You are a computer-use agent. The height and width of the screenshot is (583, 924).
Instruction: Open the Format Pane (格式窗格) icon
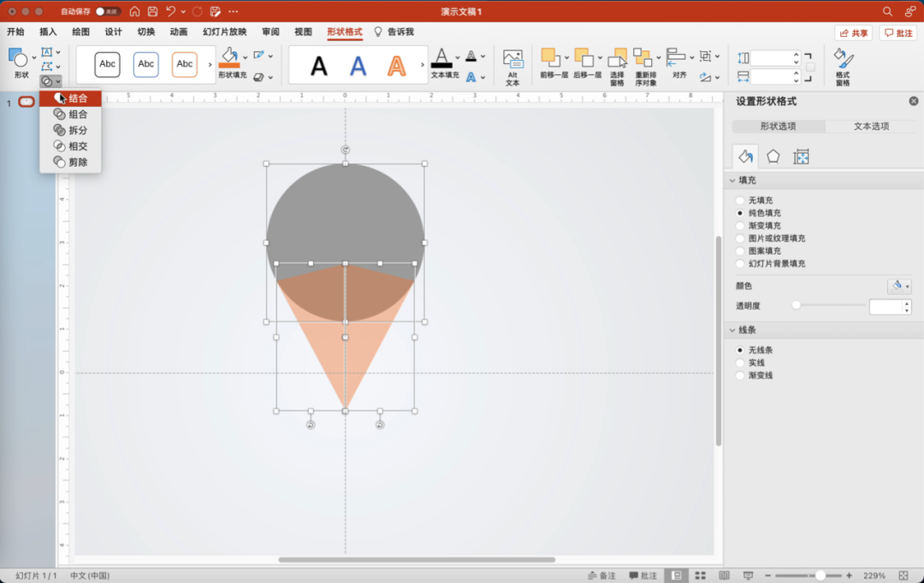coord(843,59)
